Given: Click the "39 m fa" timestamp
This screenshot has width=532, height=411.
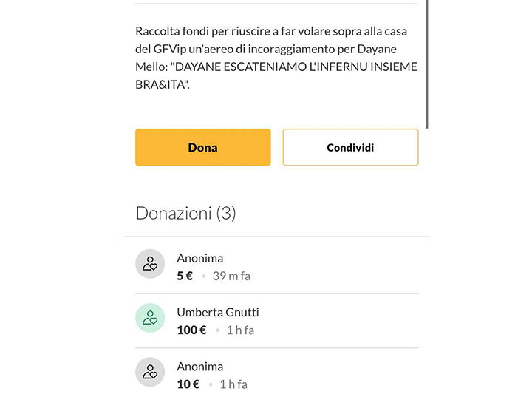Looking at the screenshot, I should click(x=231, y=276).
